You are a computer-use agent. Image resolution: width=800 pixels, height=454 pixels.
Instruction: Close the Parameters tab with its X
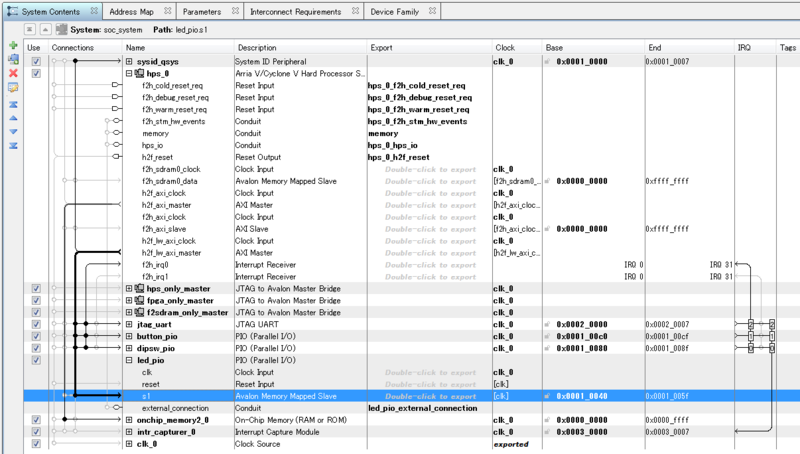pyautogui.click(x=235, y=11)
